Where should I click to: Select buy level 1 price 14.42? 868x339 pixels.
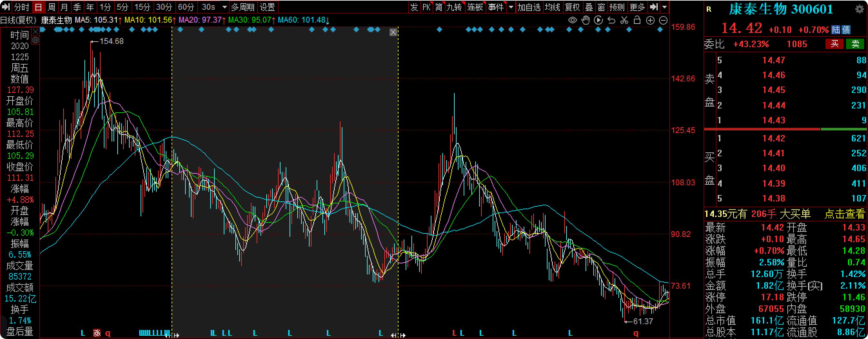click(774, 138)
